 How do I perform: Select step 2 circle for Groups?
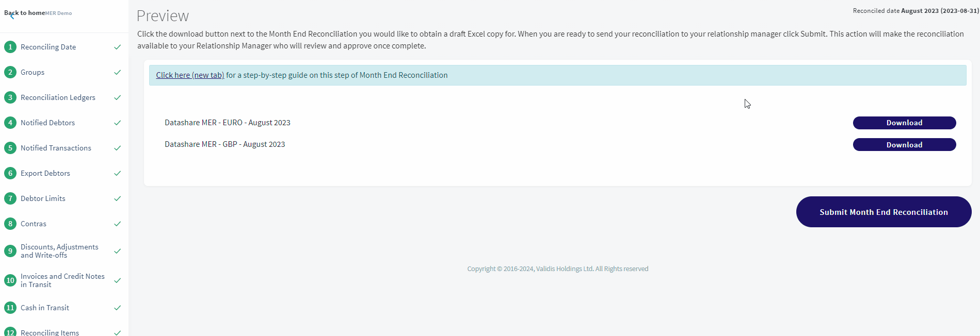[10, 72]
